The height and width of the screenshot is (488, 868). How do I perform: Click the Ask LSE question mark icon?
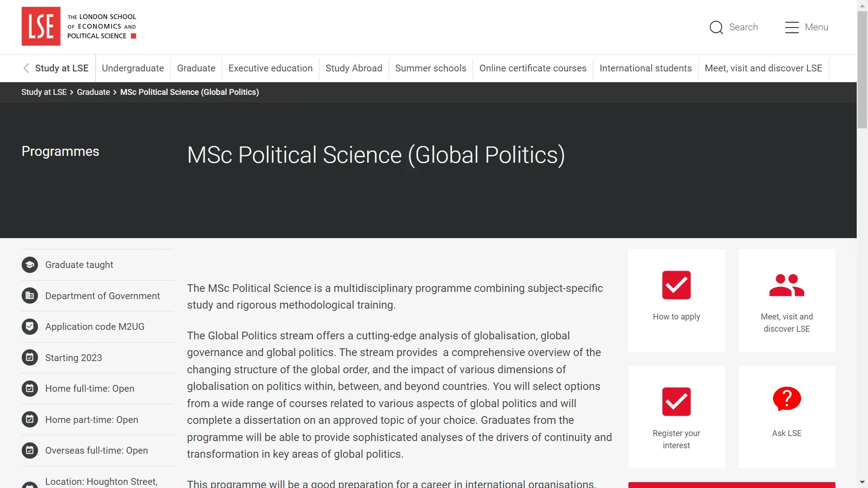[x=787, y=399]
